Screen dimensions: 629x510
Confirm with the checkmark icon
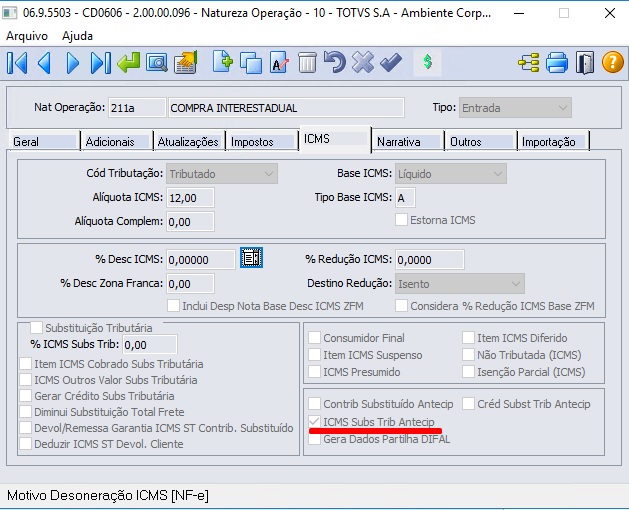pos(391,62)
